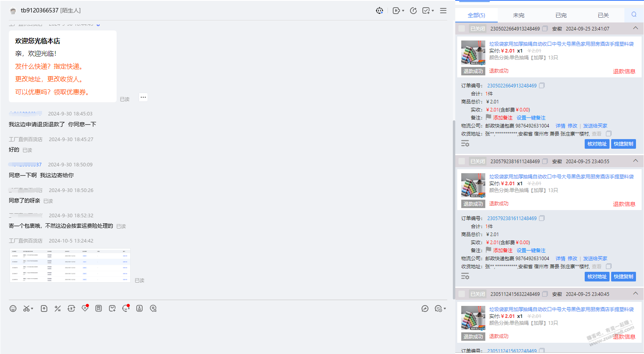
Task: Collapse order dated 2024-09-25 23:41:07
Action: (636, 28)
